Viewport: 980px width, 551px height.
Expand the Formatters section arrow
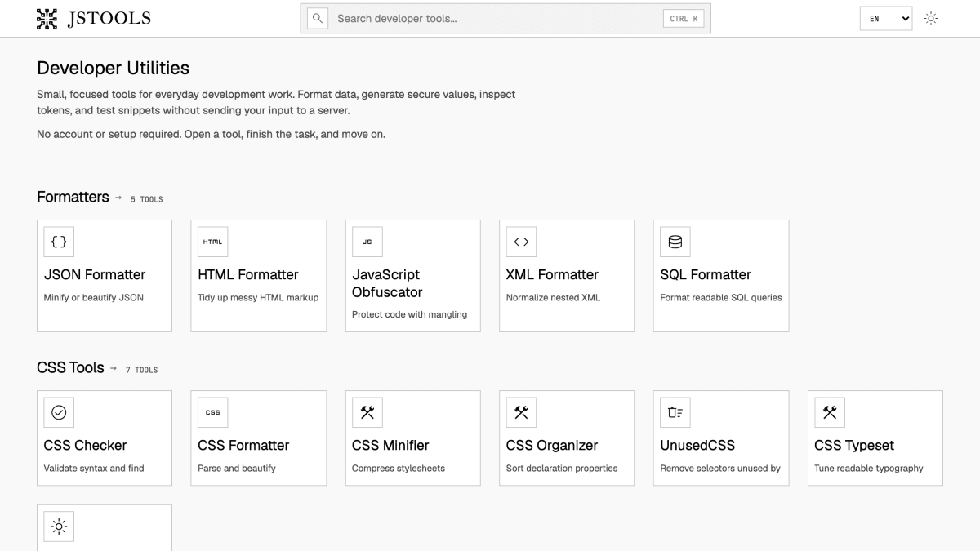pyautogui.click(x=118, y=198)
